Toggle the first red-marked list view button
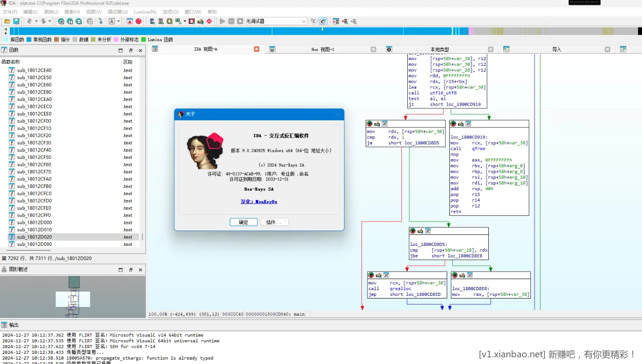The height and width of the screenshot is (364, 642). 336,21
